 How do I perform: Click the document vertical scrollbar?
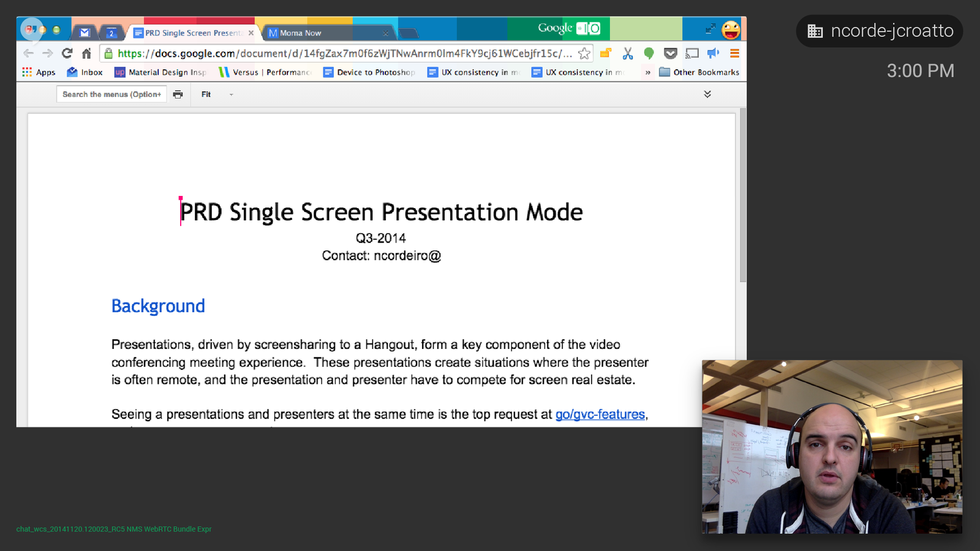coord(743,196)
